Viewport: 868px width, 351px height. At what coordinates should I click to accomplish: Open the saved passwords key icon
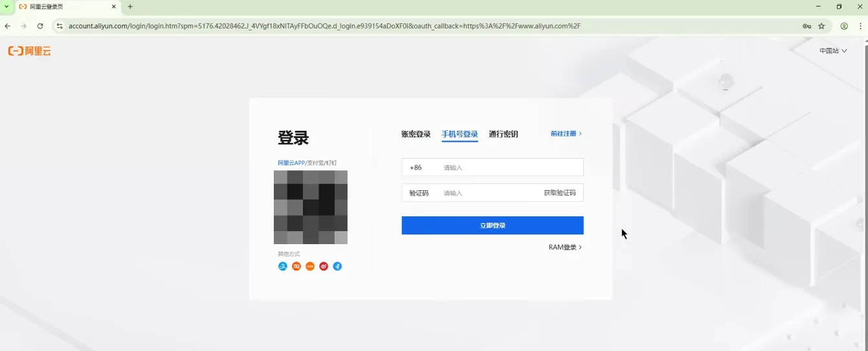pyautogui.click(x=807, y=26)
